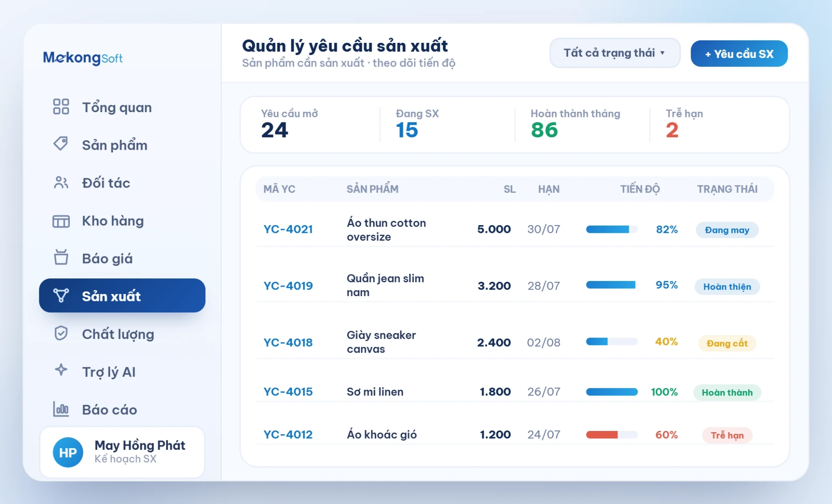This screenshot has width=832, height=504.
Task: Click product Áo thun cotton oversize
Action: (387, 230)
